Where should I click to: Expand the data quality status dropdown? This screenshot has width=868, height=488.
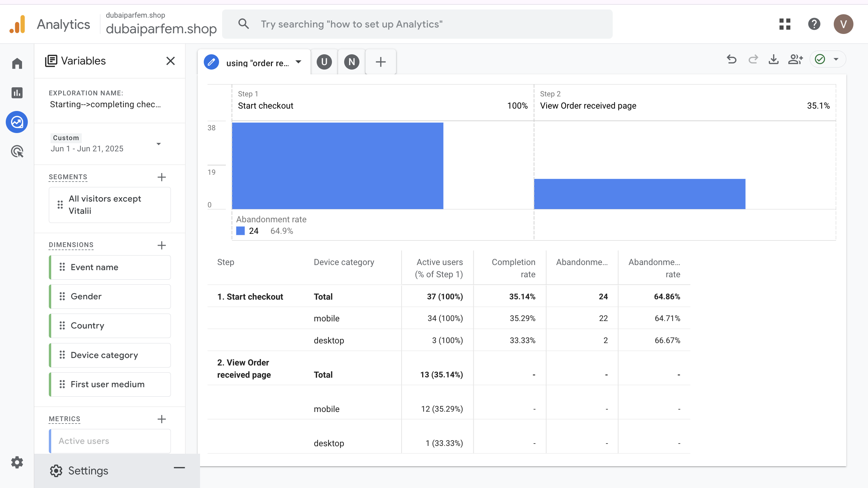(836, 59)
